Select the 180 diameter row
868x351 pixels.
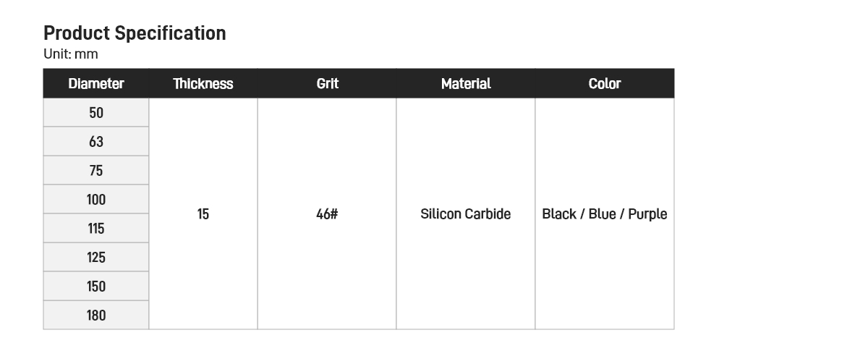pyautogui.click(x=96, y=316)
